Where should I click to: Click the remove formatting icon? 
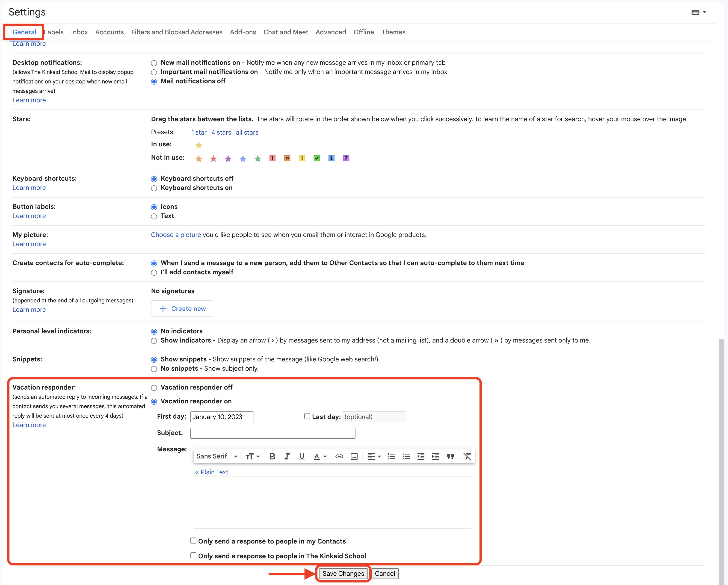[467, 456]
